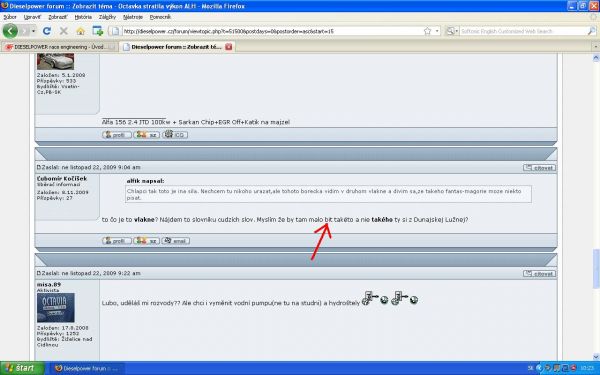Click the search magnifier icon in search box
This screenshot has width=600, height=375.
(x=591, y=31)
